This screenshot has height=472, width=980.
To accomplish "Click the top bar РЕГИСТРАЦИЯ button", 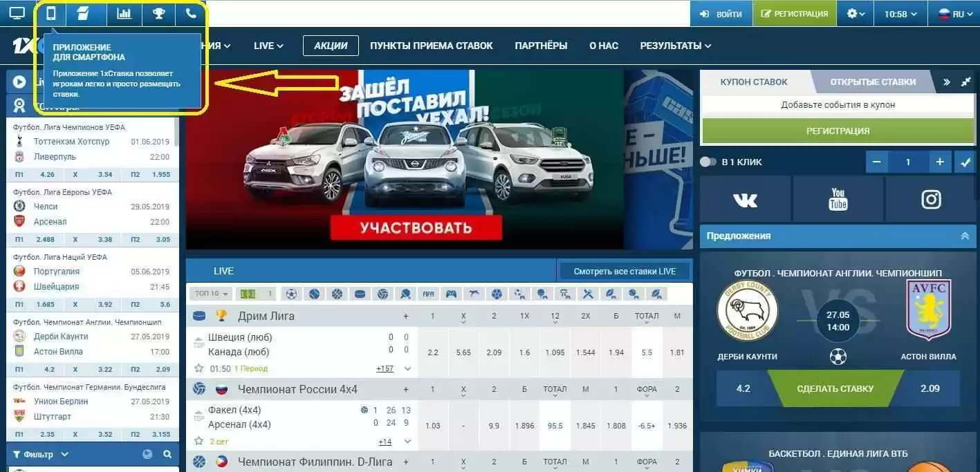I will [794, 14].
